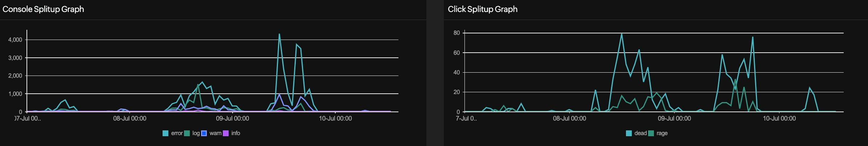868x146 pixels.
Task: Toggle the info series legend label
Action: click(236, 133)
